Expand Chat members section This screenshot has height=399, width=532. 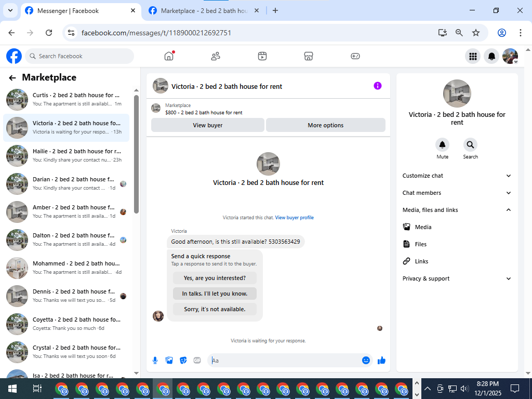[457, 193]
